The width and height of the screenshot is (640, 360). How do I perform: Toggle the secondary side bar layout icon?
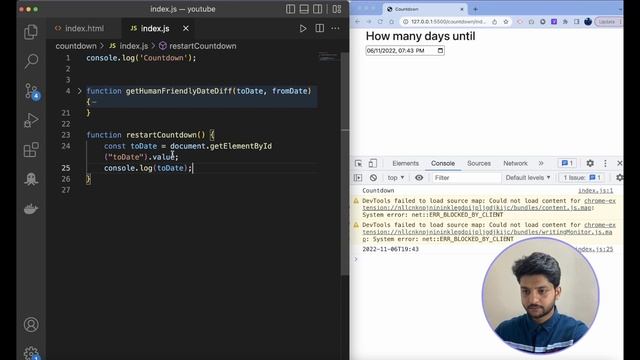(x=318, y=9)
